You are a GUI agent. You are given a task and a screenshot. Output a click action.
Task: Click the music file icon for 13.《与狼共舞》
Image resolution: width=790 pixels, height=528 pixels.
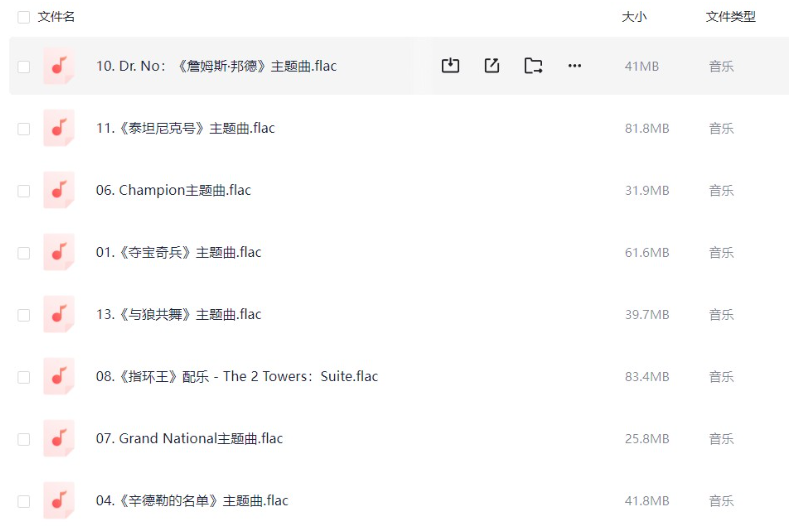tap(59, 314)
